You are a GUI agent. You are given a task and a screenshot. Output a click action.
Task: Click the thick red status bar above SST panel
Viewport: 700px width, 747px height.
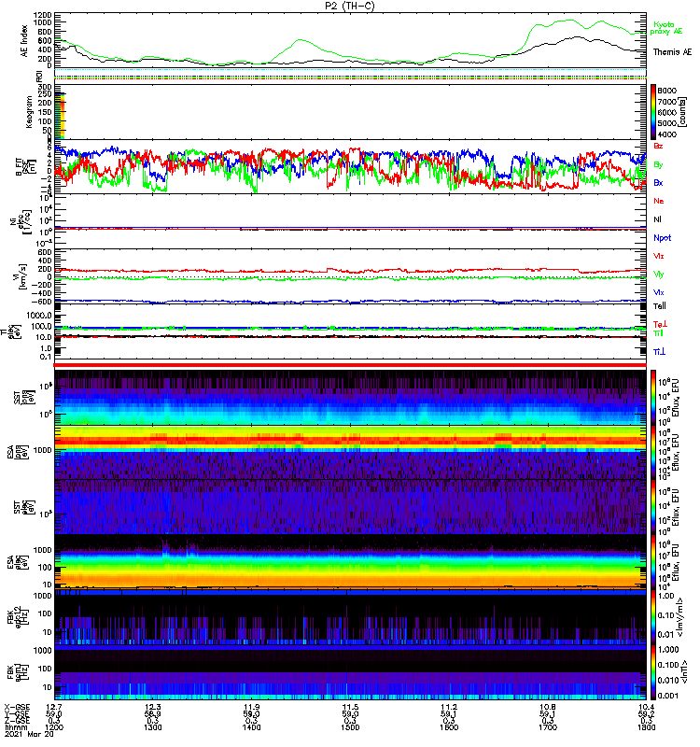click(350, 365)
